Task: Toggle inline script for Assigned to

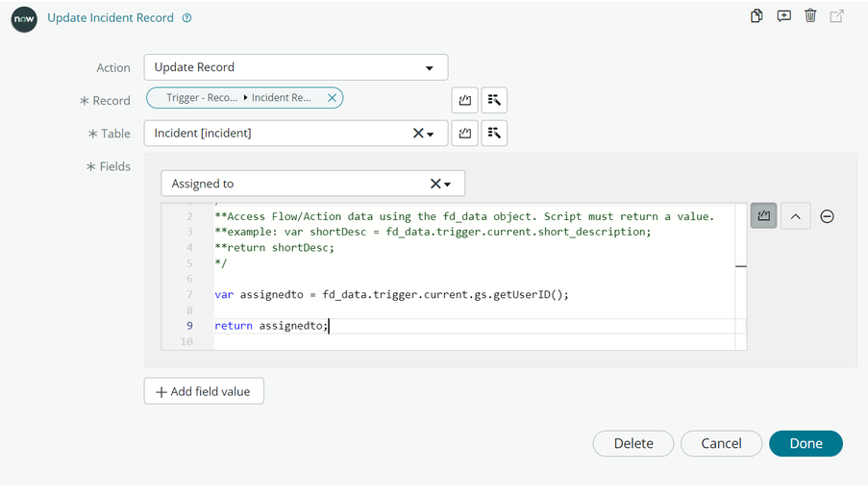Action: pyautogui.click(x=764, y=216)
